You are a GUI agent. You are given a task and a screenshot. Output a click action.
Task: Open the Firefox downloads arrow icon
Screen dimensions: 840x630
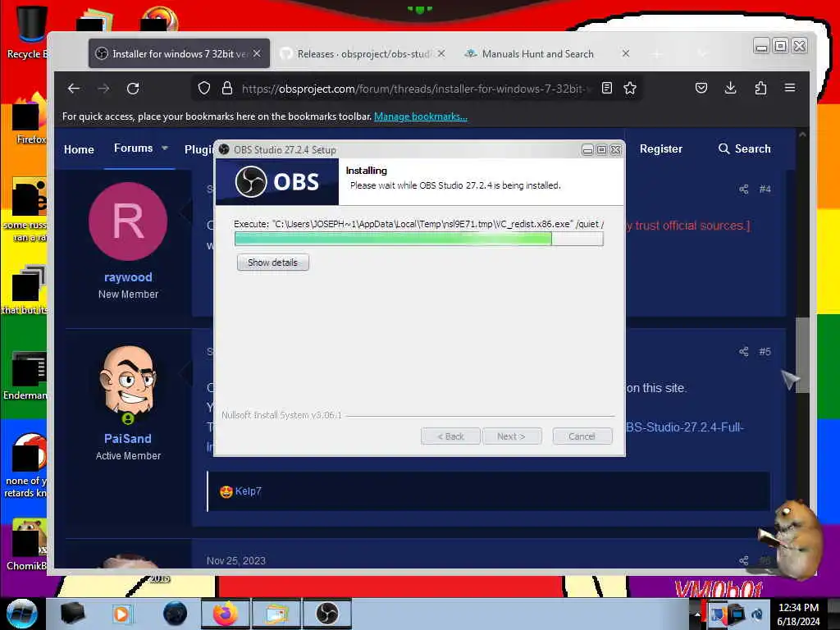coord(730,88)
